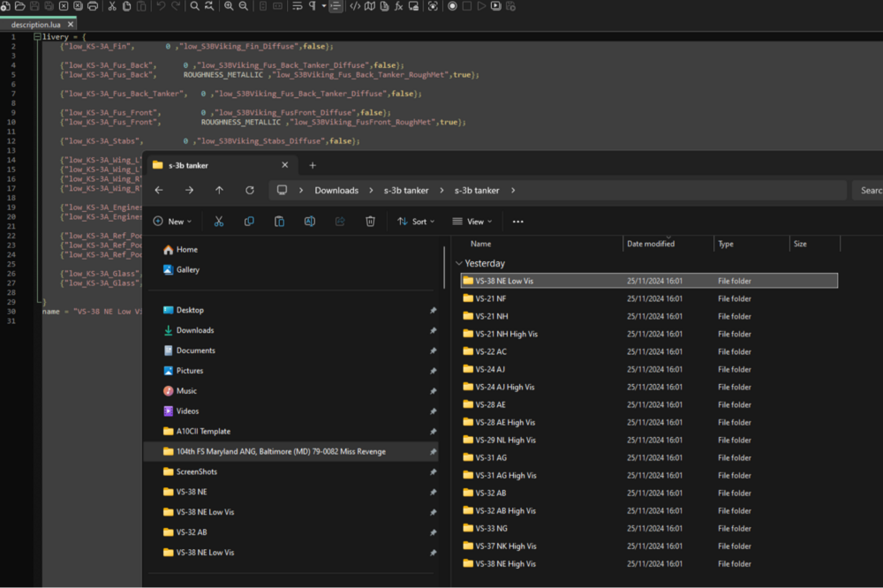Start macro recording with the Record button
Screen dimensions: 883x588
[x=452, y=6]
